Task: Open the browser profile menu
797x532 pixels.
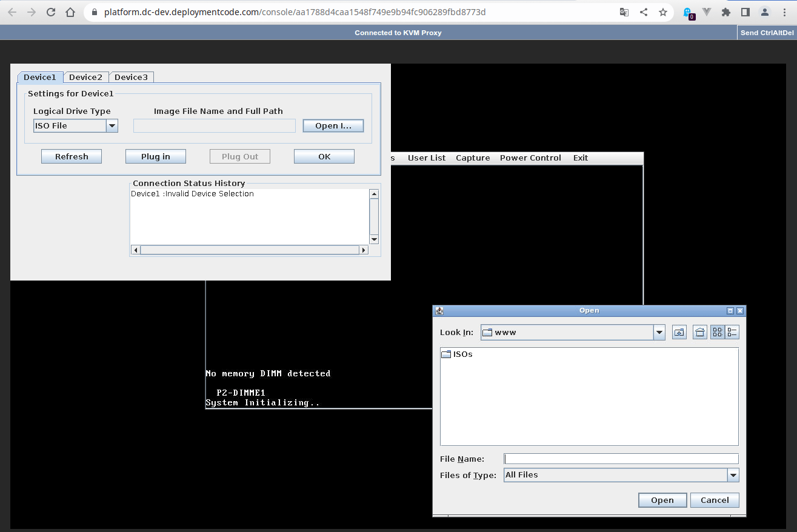Action: click(765, 12)
